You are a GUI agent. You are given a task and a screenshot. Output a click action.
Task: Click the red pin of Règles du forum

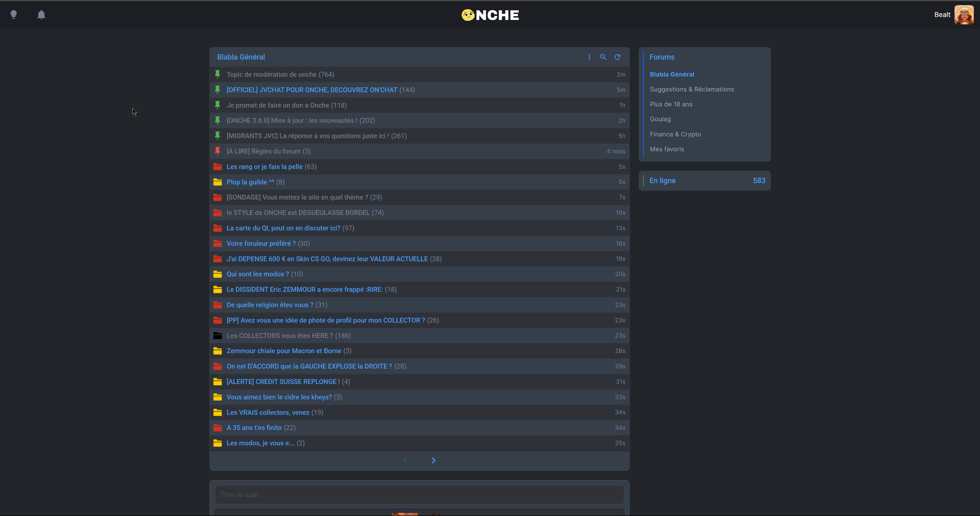(217, 151)
